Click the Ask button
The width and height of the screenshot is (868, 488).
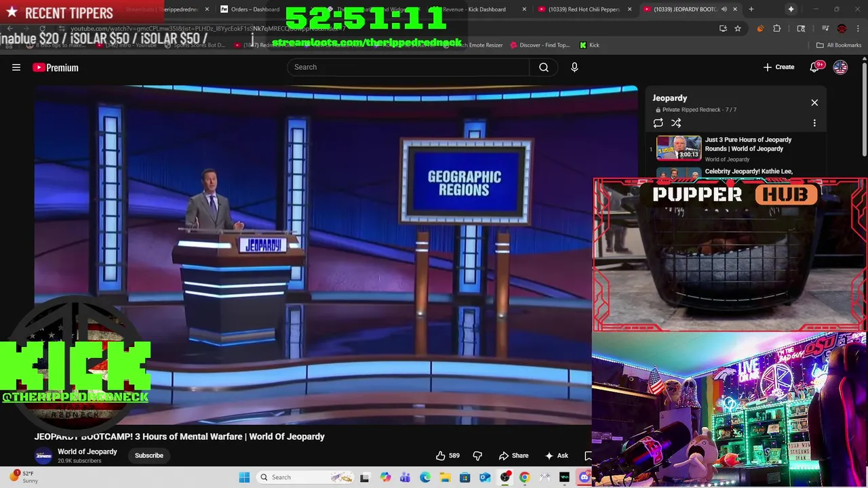tap(557, 455)
